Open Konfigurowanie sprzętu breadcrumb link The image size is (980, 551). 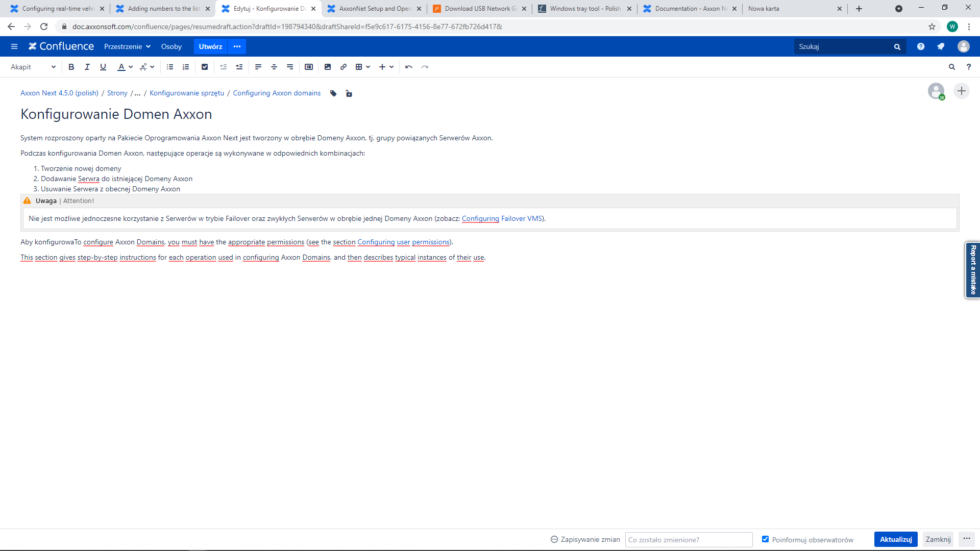(x=187, y=93)
